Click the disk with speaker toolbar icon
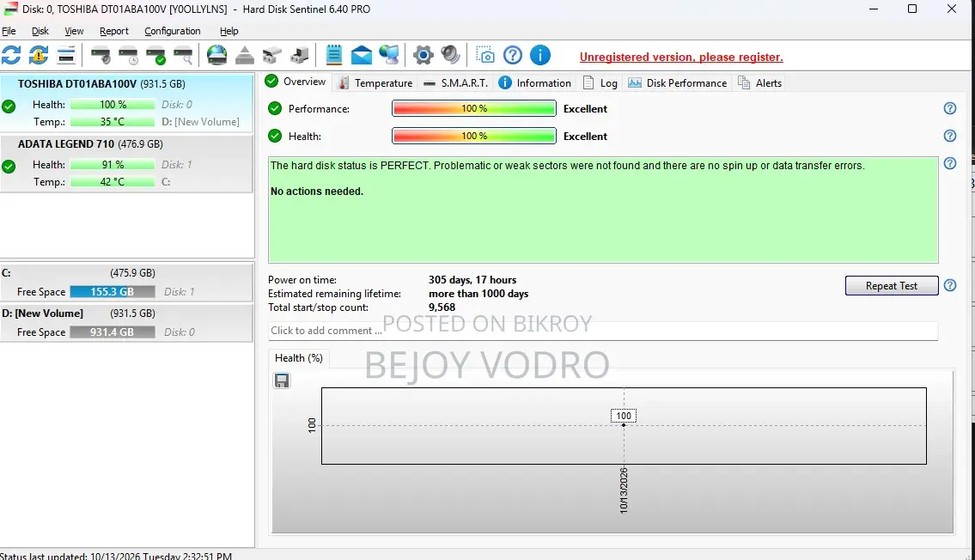975x560 pixels. [101, 55]
